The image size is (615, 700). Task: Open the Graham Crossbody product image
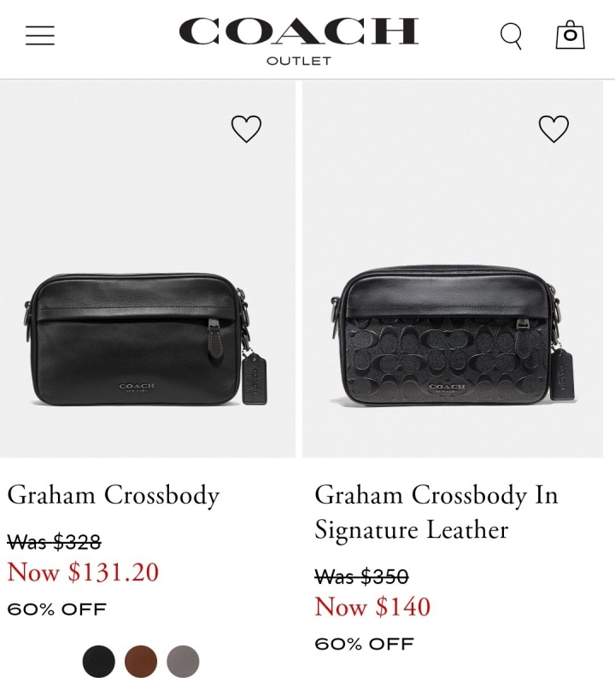point(148,269)
